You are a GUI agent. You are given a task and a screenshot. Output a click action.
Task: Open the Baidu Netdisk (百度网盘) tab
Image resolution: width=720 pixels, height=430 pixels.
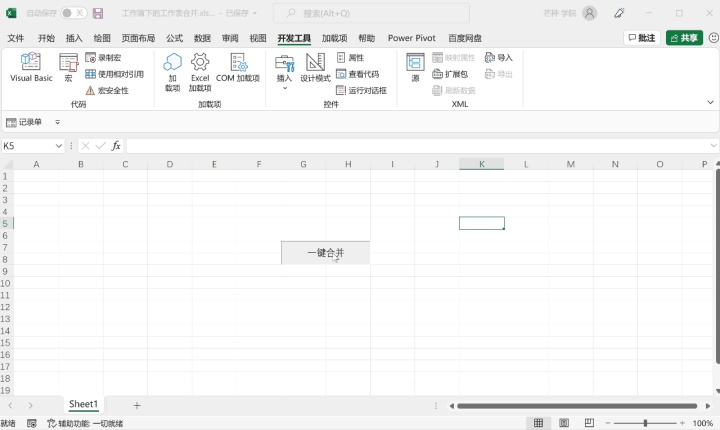point(465,38)
